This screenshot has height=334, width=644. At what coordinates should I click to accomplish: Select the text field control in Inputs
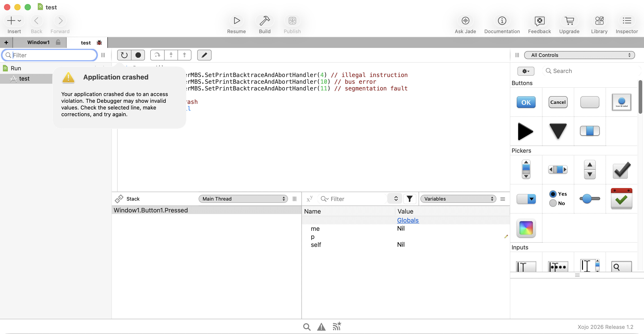click(526, 266)
